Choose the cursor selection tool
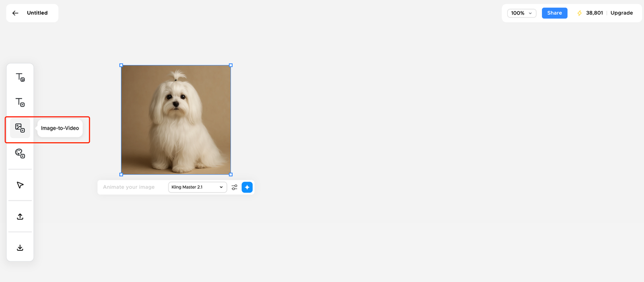 tap(20, 185)
